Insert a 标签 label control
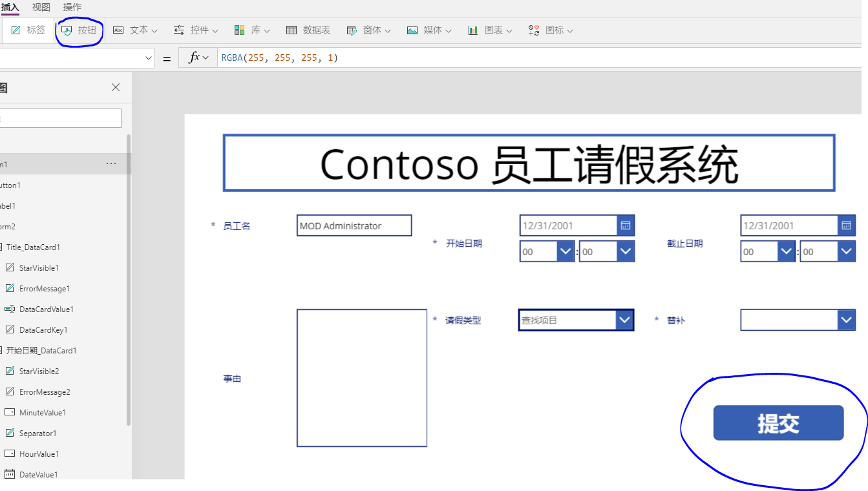This screenshot has width=868, height=491. coord(28,30)
